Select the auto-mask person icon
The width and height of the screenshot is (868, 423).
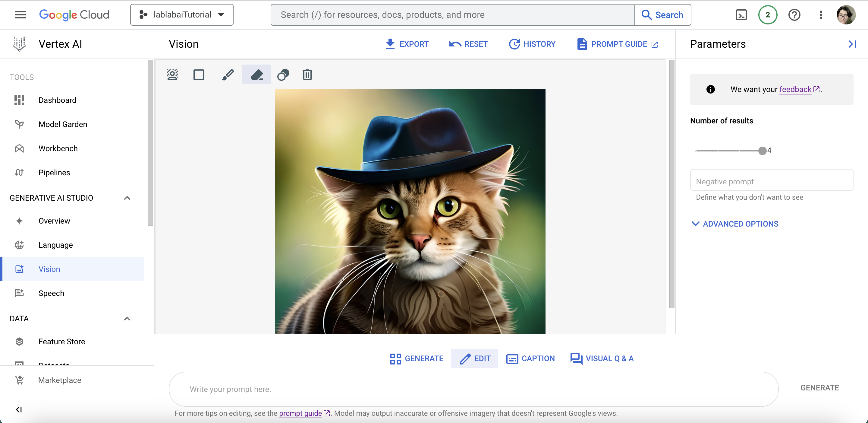(x=172, y=75)
